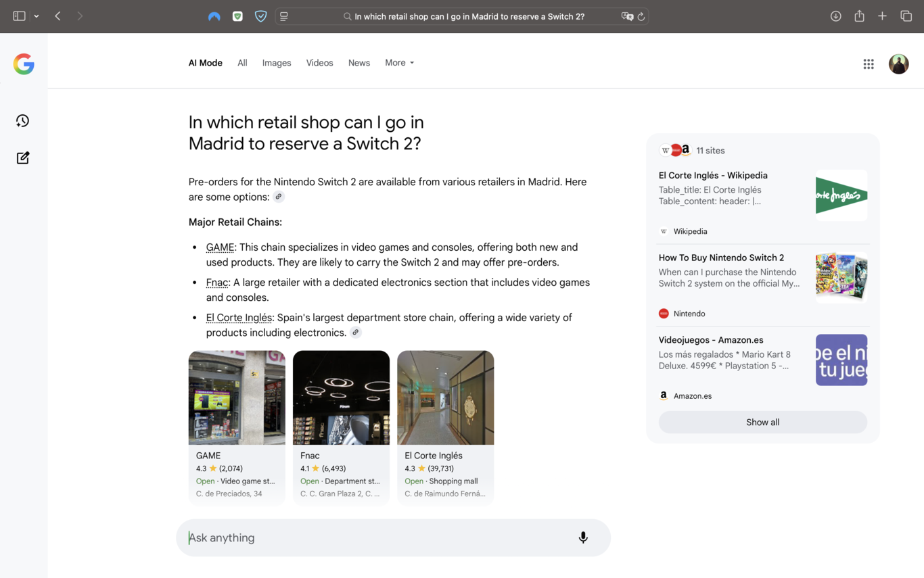924x578 pixels.
Task: Switch to the Videos tab
Action: pos(319,63)
